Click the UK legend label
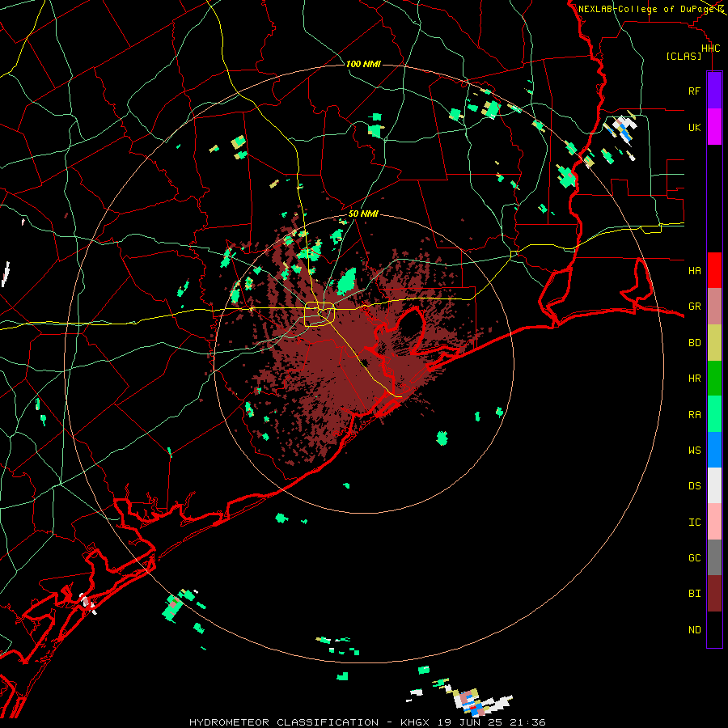Viewport: 728px width, 728px height. tap(694, 127)
